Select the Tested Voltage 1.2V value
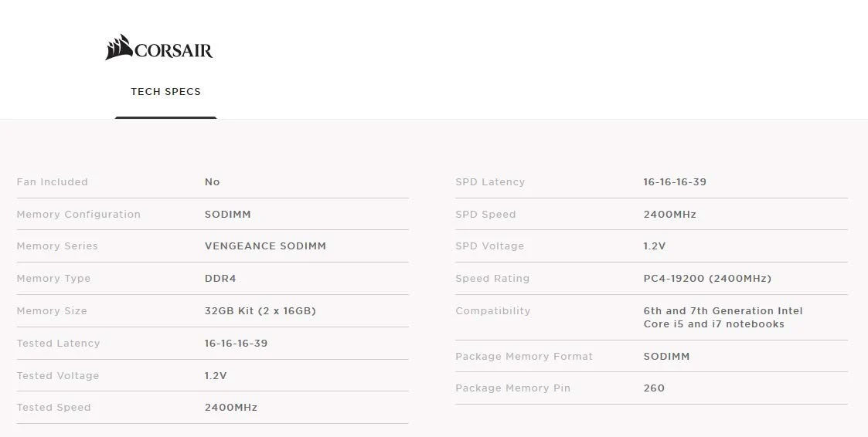The width and height of the screenshot is (868, 437). [216, 375]
